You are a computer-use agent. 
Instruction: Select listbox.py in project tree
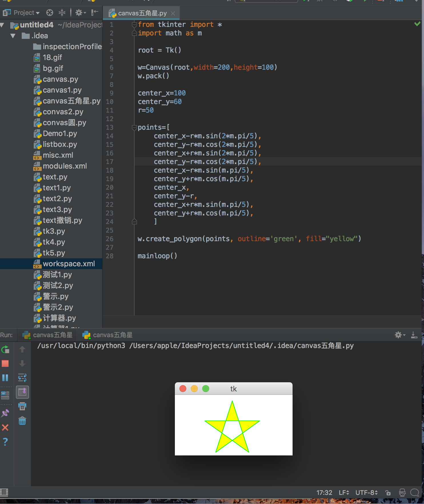[60, 144]
